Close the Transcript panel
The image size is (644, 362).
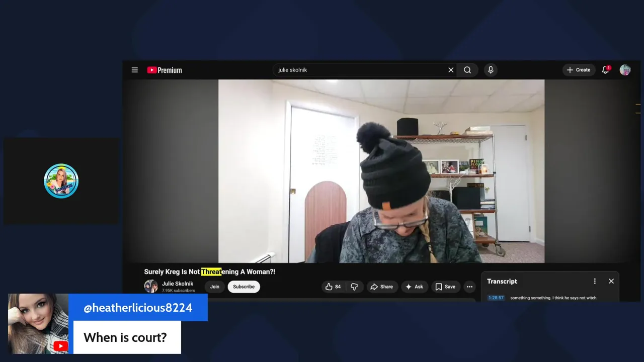click(611, 281)
